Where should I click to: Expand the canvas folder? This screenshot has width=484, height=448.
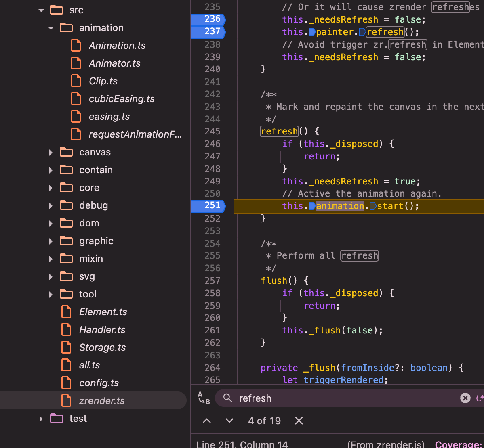pyautogui.click(x=51, y=152)
